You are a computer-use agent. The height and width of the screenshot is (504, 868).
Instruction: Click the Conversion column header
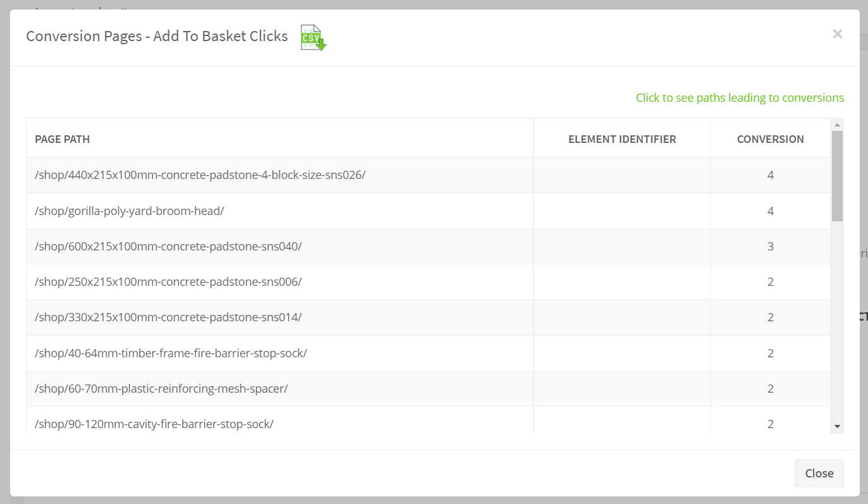point(770,139)
